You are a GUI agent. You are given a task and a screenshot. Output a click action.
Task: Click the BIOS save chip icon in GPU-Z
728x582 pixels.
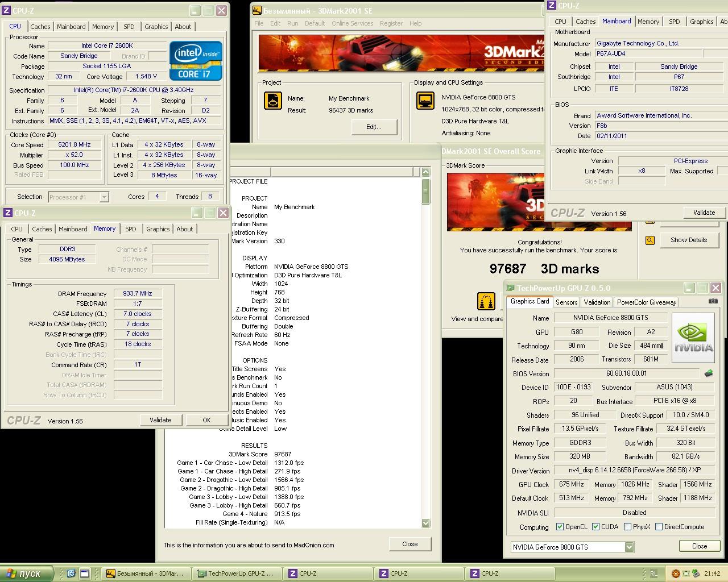click(709, 373)
